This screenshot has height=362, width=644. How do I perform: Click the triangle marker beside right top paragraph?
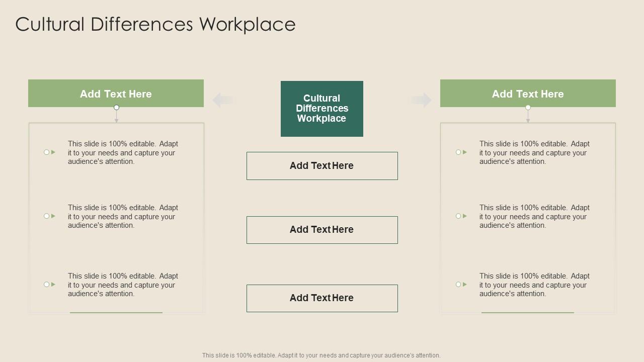pyautogui.click(x=464, y=152)
